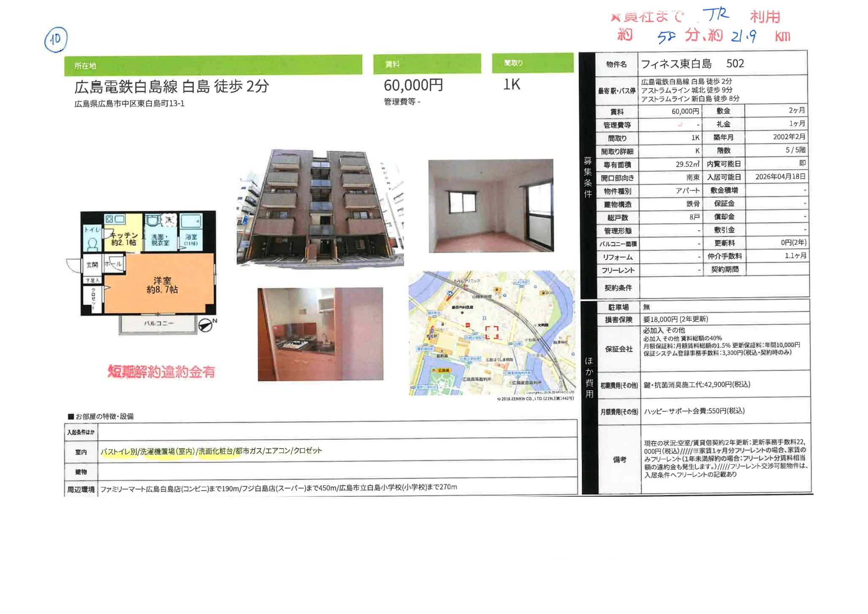The image size is (868, 614).
Task: Click the building exterior photo
Action: tap(320, 208)
